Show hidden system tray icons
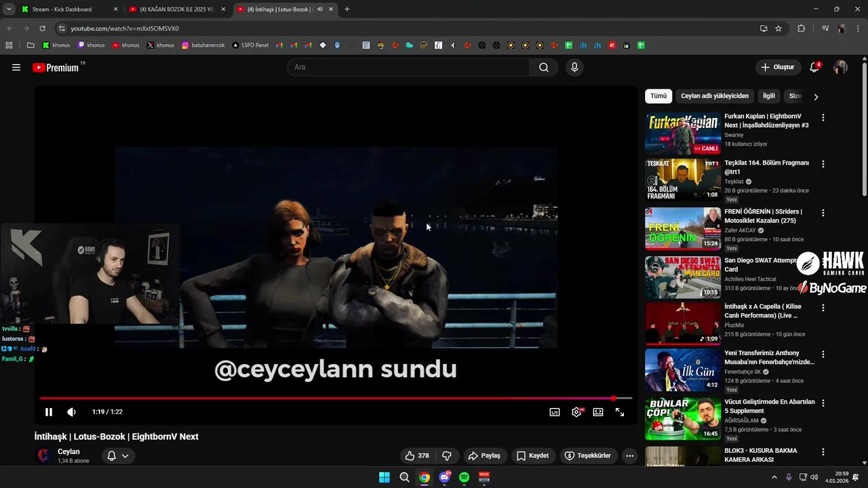Image resolution: width=868 pixels, height=488 pixels. click(774, 477)
